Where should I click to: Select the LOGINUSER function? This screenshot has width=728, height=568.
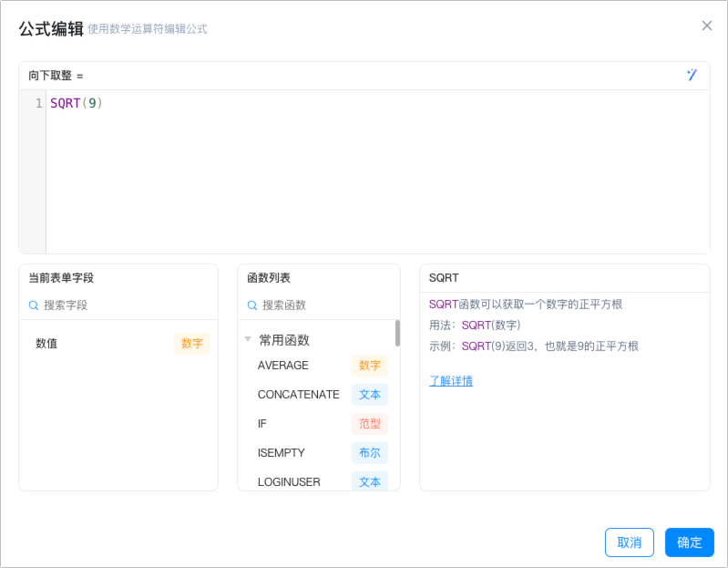pyautogui.click(x=289, y=482)
